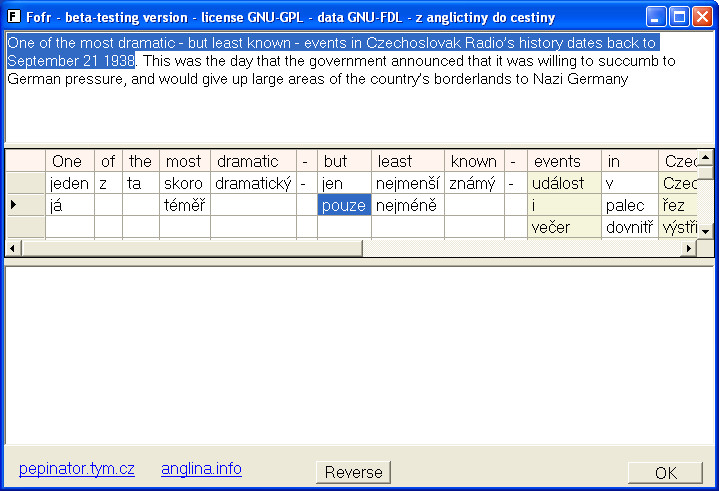
Task: Select the 'the' header cell
Action: point(141,161)
